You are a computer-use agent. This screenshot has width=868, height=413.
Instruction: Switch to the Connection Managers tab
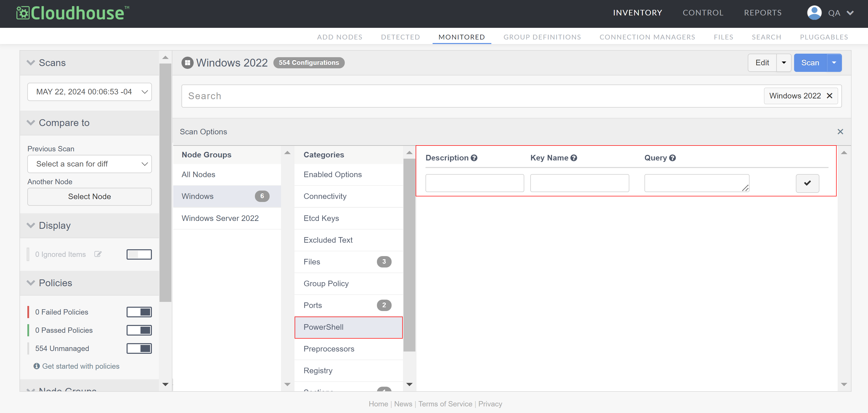(647, 37)
